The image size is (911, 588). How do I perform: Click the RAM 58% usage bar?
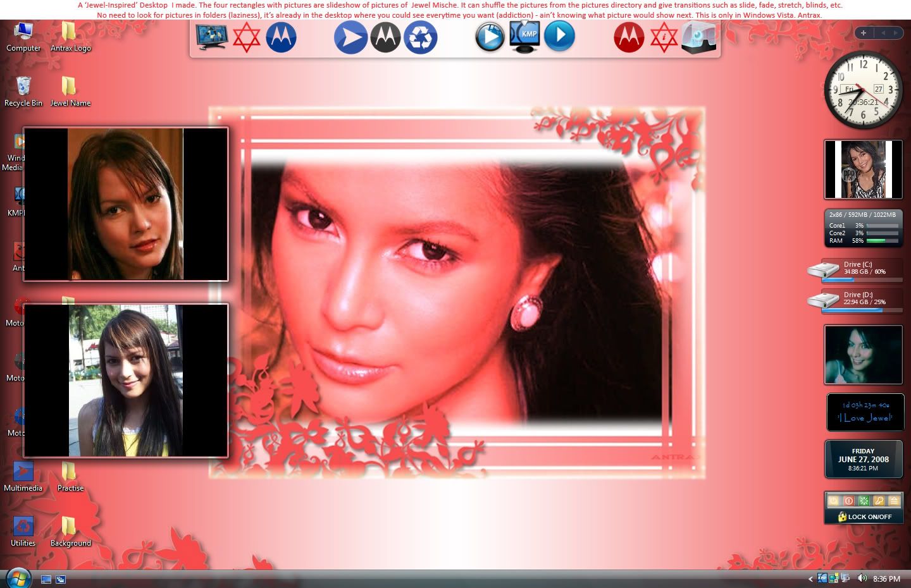pyautogui.click(x=883, y=241)
